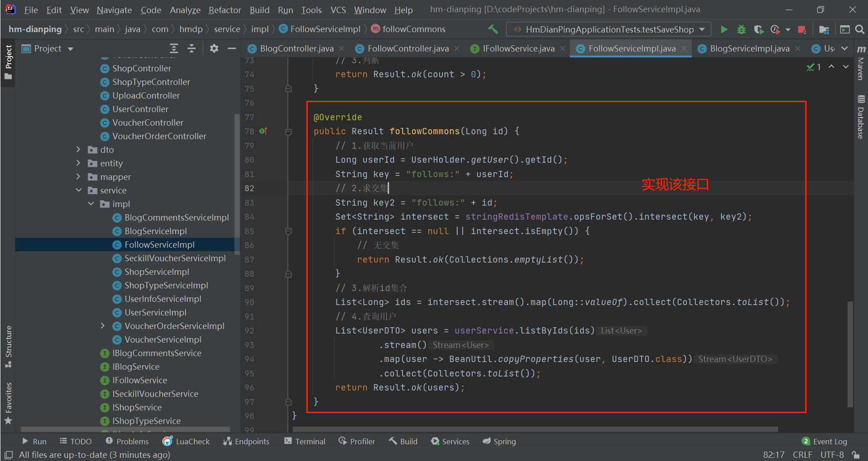Select FollowServiceImpl in the project tree

point(160,245)
